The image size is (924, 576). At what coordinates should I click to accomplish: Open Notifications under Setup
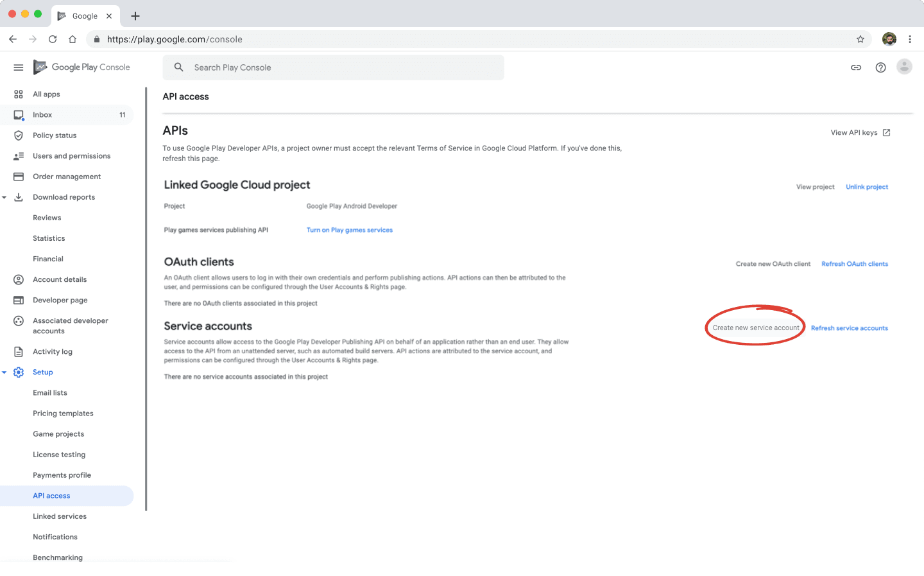[55, 537]
